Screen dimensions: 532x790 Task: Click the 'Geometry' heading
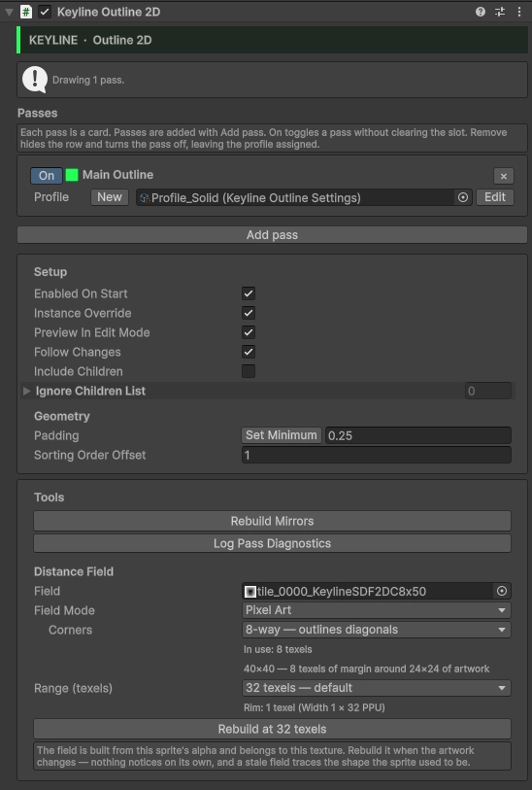(62, 416)
